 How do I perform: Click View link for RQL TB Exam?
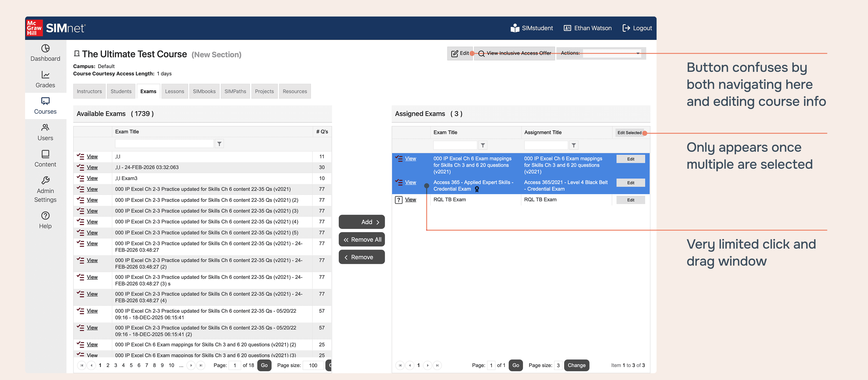coord(410,200)
